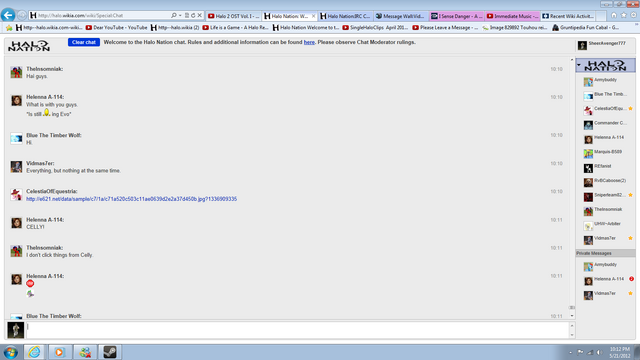Click the taskbar clock
The width and height of the screenshot is (640, 360).
tap(620, 352)
